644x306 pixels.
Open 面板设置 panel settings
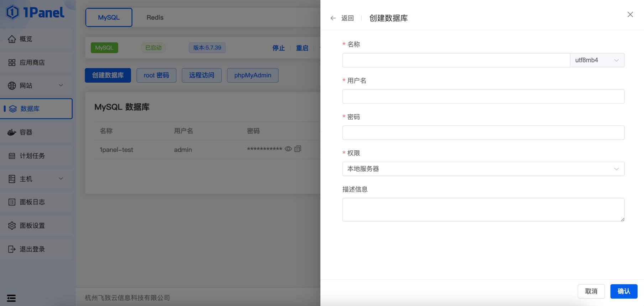(32, 226)
